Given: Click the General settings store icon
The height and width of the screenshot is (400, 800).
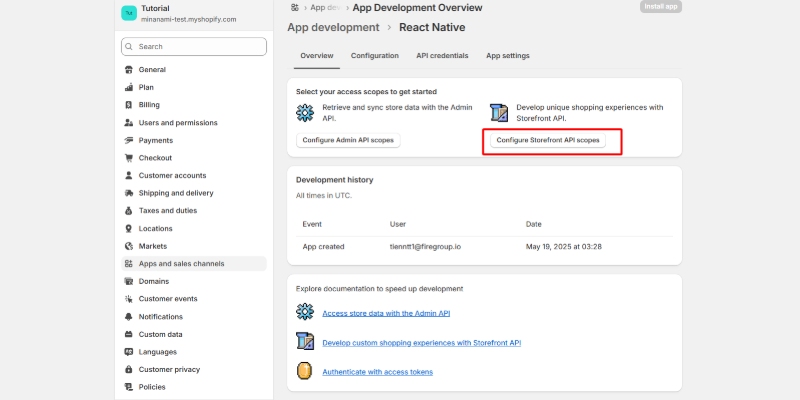Looking at the screenshot, I should pos(129,70).
